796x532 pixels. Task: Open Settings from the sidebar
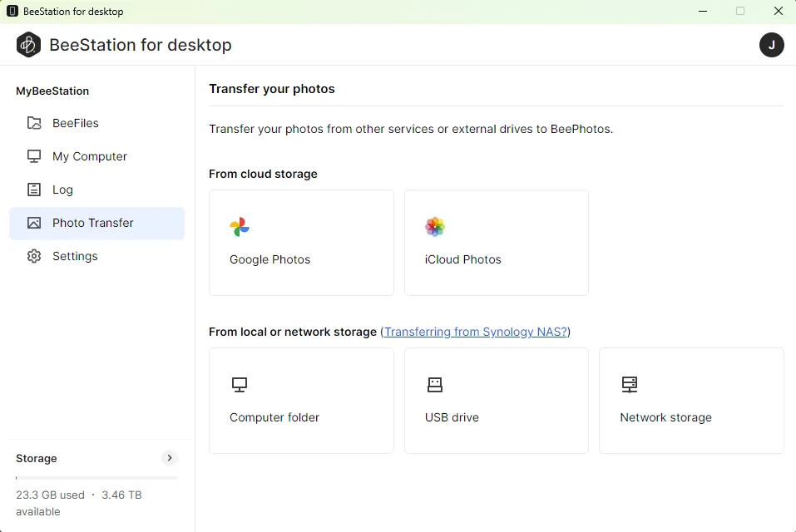click(x=73, y=256)
